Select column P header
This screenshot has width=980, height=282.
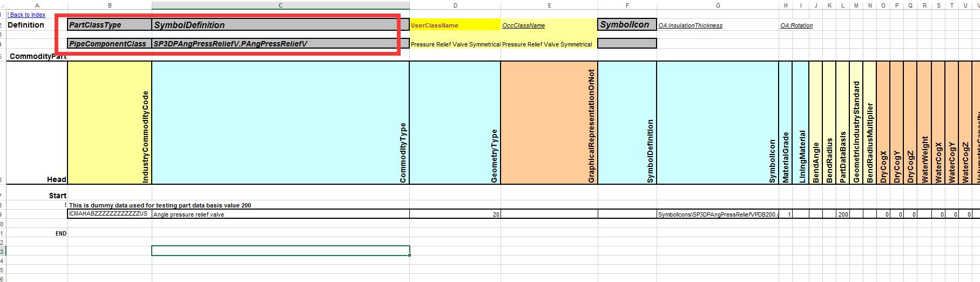pos(897,5)
